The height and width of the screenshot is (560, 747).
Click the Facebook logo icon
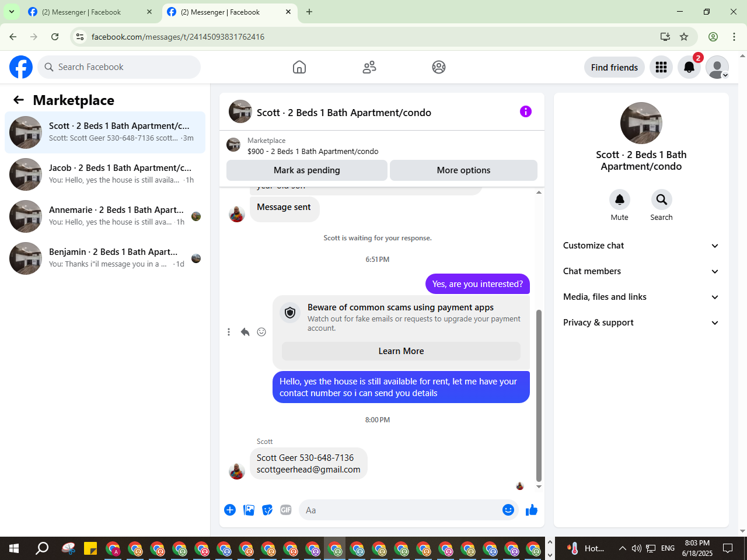(x=21, y=67)
